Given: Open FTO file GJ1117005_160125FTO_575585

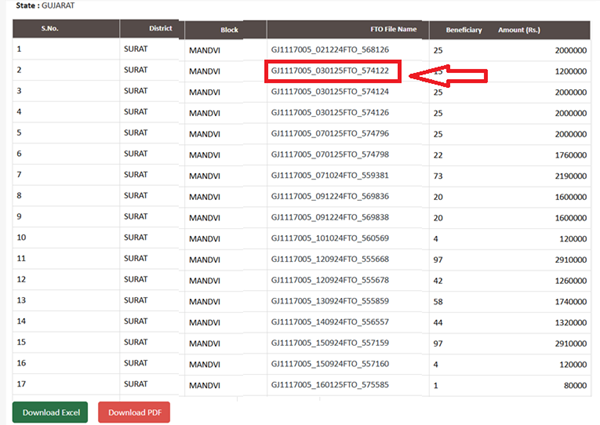Looking at the screenshot, I should tap(330, 385).
